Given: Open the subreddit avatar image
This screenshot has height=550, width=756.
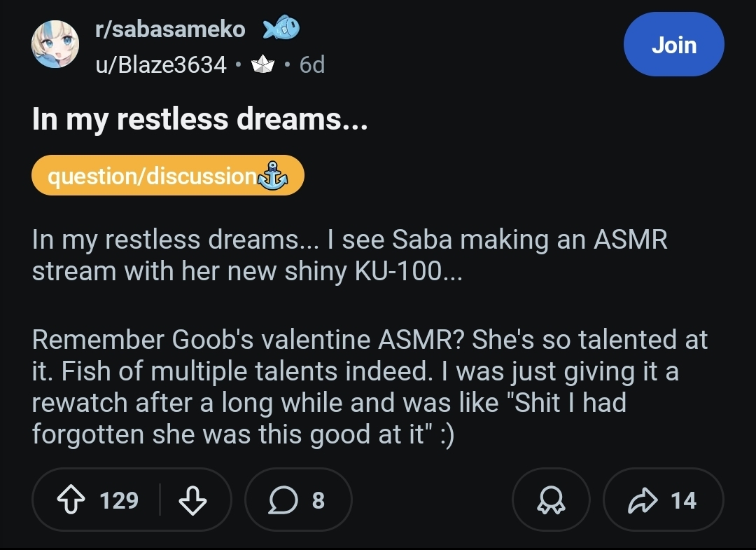Looking at the screenshot, I should coord(55,45).
